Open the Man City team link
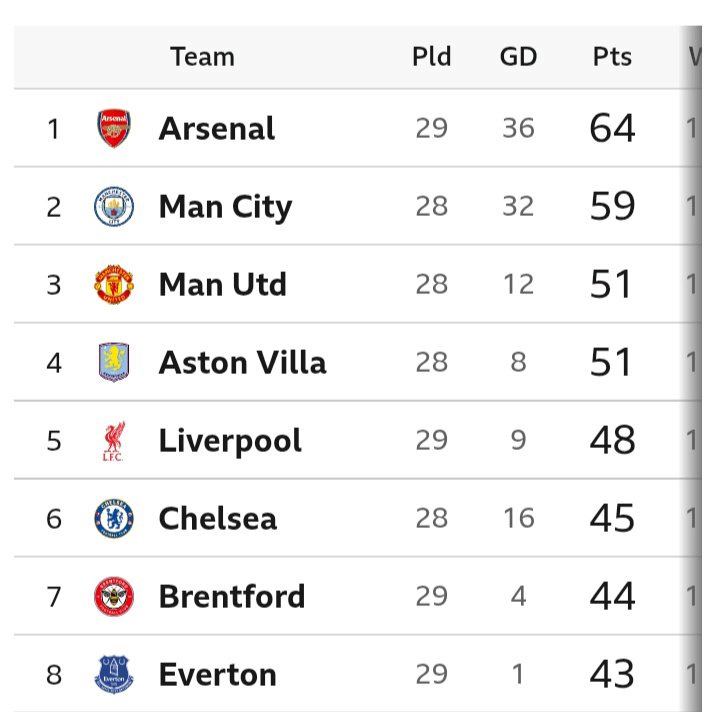 pos(225,207)
